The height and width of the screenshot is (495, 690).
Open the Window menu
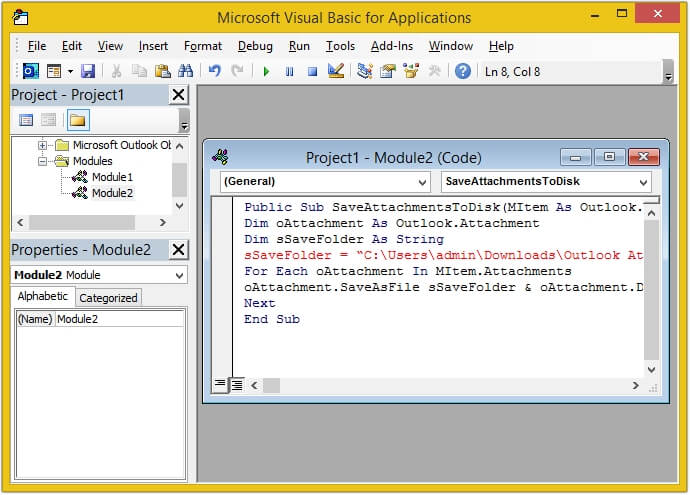(451, 46)
